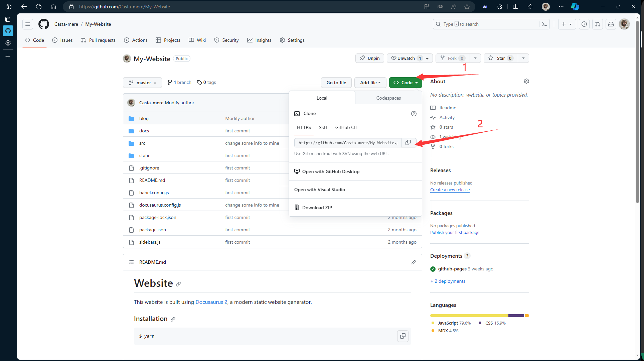Edit README.md with the pencil icon

tap(414, 262)
